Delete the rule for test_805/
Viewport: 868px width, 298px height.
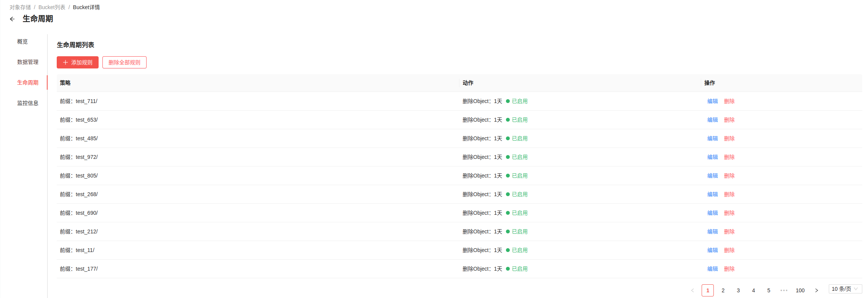[x=729, y=176]
